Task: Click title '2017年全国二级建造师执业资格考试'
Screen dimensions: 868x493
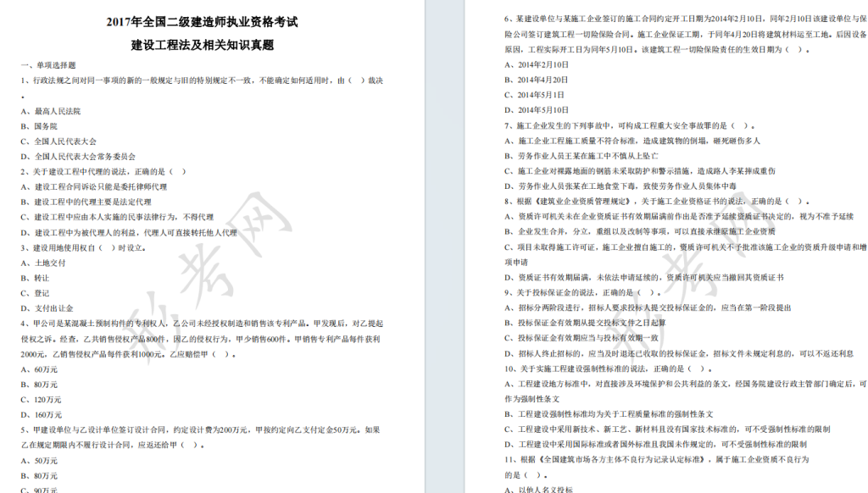Action: 202,22
